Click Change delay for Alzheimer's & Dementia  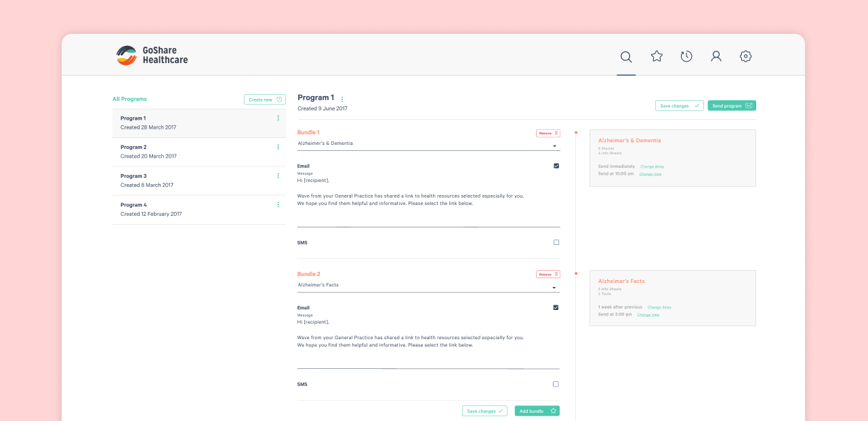pos(652,167)
